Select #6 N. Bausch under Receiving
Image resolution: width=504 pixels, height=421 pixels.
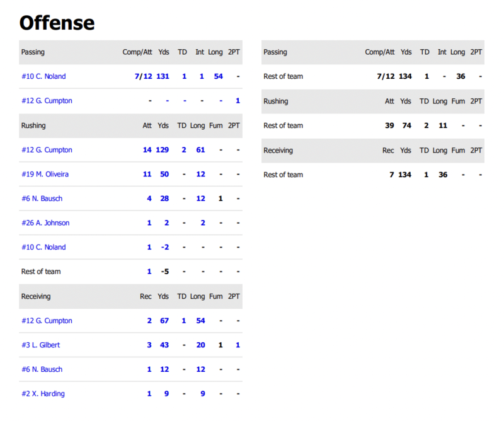[42, 369]
